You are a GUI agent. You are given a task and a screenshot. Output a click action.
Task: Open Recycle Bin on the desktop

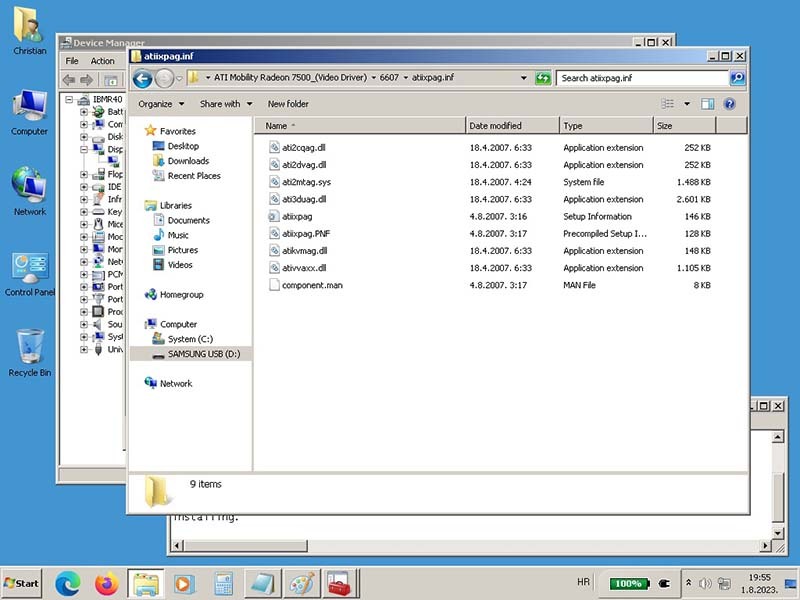(29, 352)
